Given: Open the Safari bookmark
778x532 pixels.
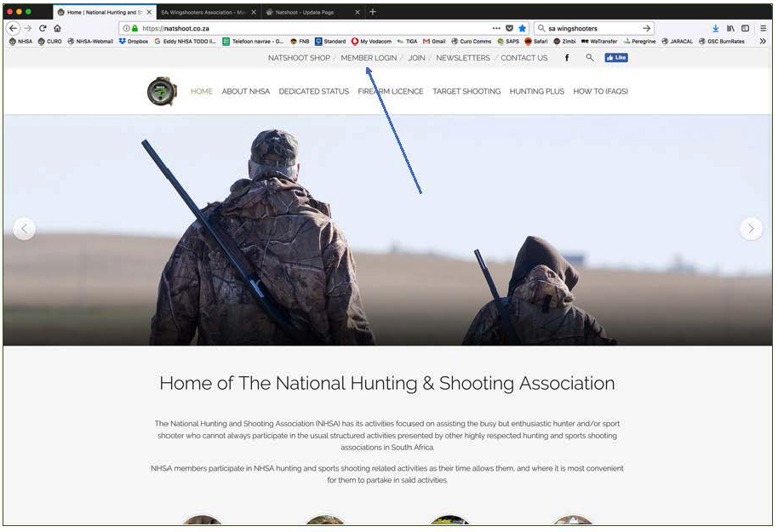Looking at the screenshot, I should pos(536,41).
